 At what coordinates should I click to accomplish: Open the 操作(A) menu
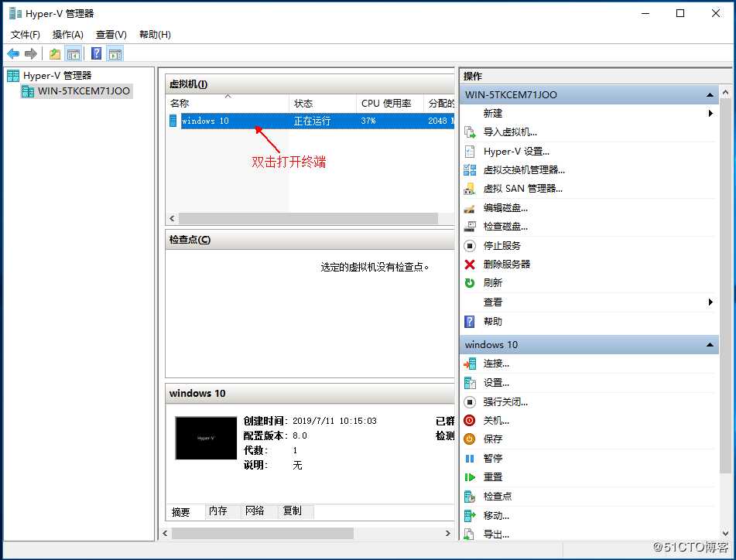click(68, 35)
